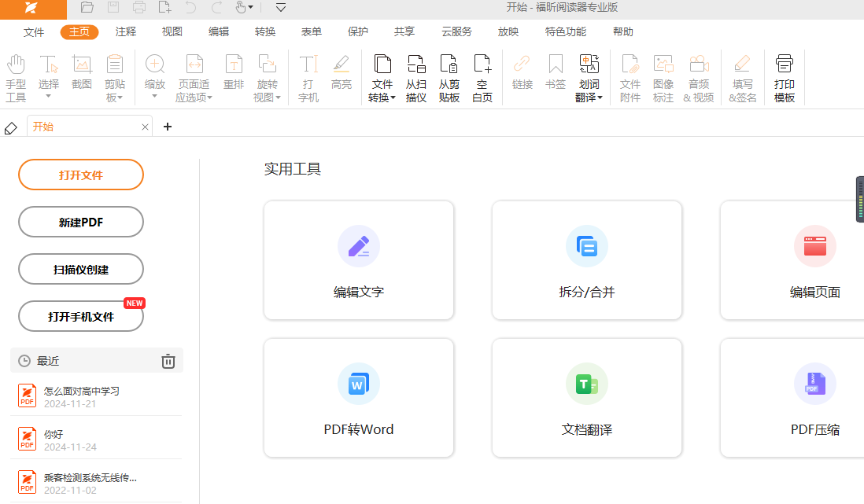Click the Undo arrow in title bar
Image resolution: width=864 pixels, height=504 pixels.
tap(190, 7)
